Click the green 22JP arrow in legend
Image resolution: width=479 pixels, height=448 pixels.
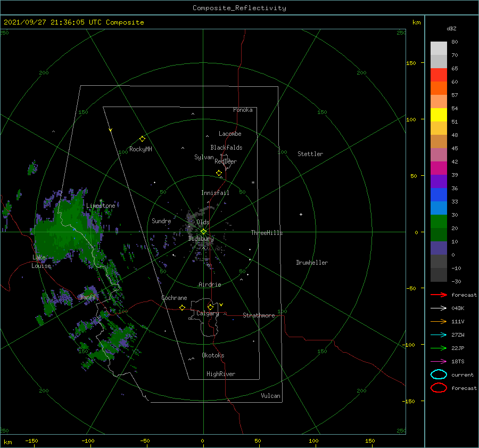[439, 348]
